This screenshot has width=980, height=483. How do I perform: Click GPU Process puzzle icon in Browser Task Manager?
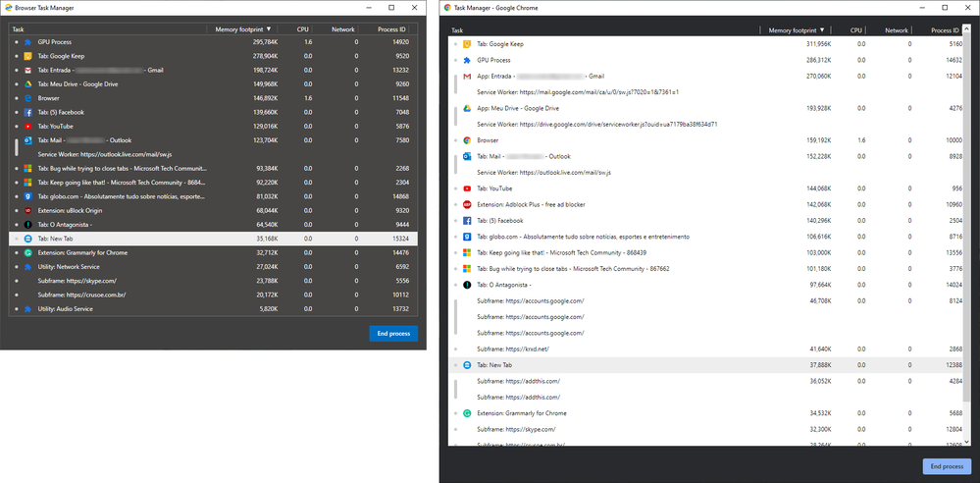27,42
